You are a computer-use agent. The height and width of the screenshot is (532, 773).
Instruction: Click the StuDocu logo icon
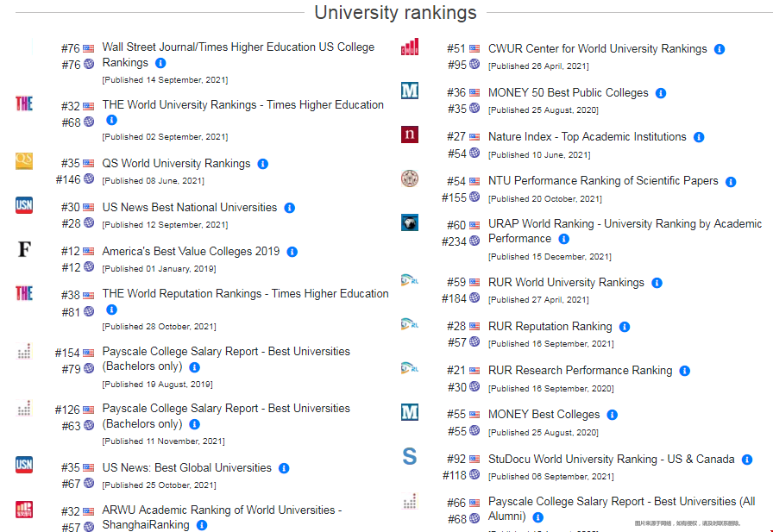pyautogui.click(x=410, y=457)
